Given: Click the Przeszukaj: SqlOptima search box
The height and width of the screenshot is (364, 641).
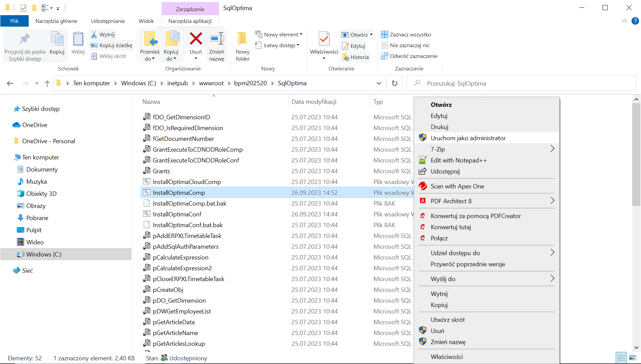Looking at the screenshot, I should [x=521, y=83].
